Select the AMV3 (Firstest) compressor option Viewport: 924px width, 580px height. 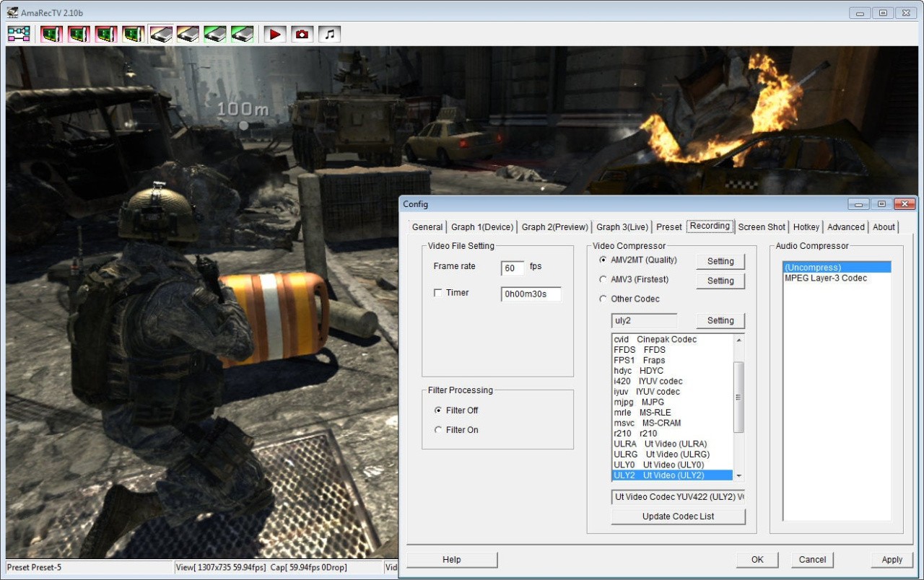pyautogui.click(x=603, y=280)
